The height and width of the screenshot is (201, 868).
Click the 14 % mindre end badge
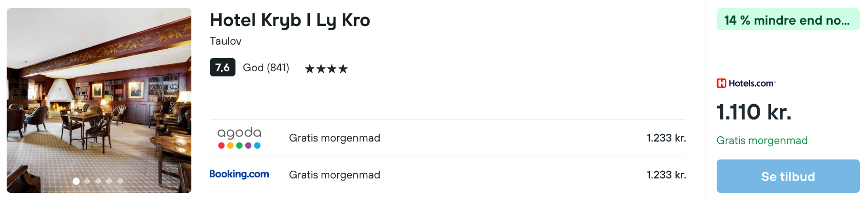click(x=788, y=19)
